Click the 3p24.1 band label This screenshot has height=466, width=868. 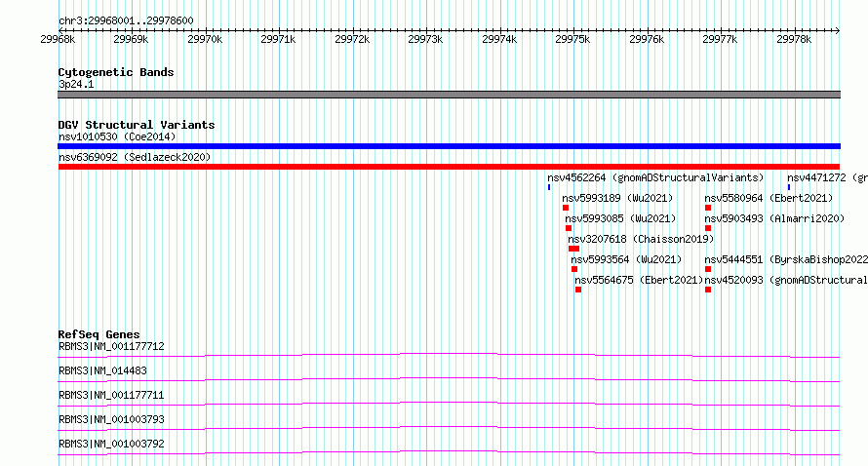[x=76, y=84]
